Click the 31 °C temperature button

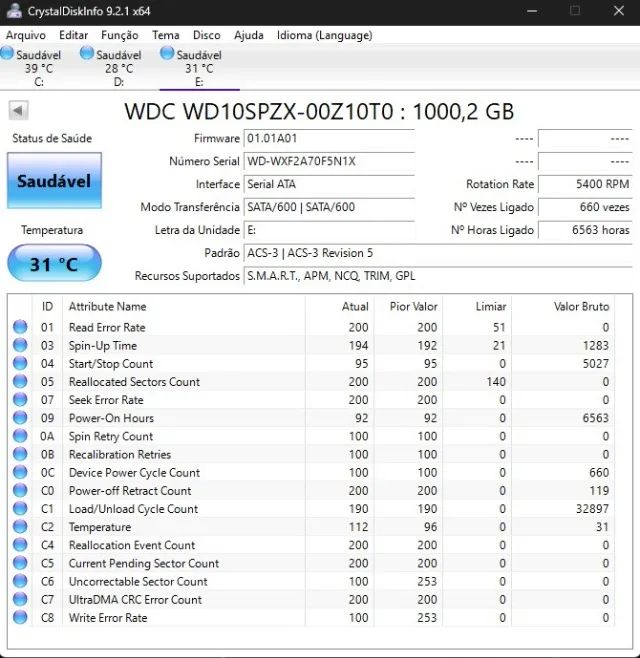coord(54,263)
